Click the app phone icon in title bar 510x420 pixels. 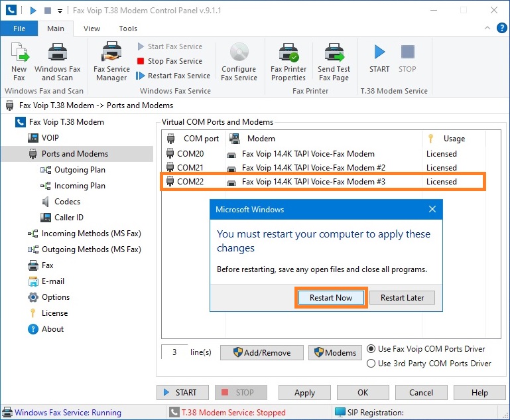click(x=11, y=11)
